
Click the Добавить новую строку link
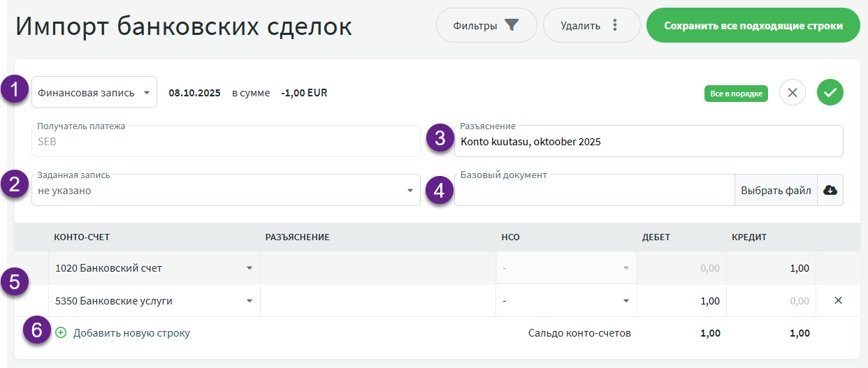pyautogui.click(x=131, y=333)
